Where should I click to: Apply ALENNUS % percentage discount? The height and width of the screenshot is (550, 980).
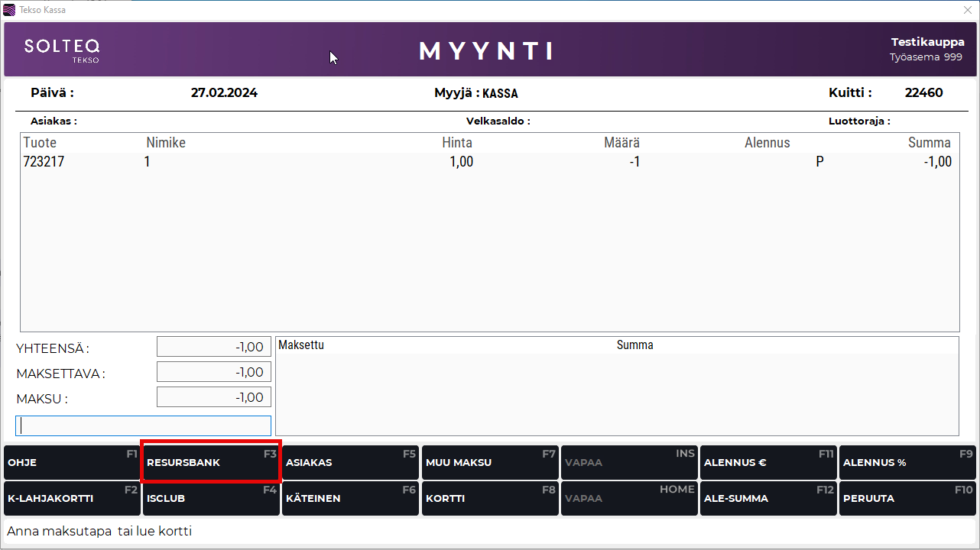point(907,463)
